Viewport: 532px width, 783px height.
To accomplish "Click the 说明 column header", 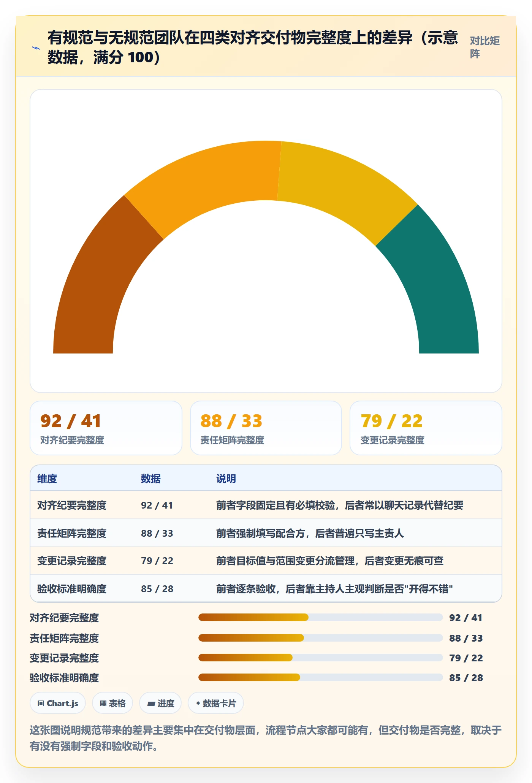I will click(226, 479).
